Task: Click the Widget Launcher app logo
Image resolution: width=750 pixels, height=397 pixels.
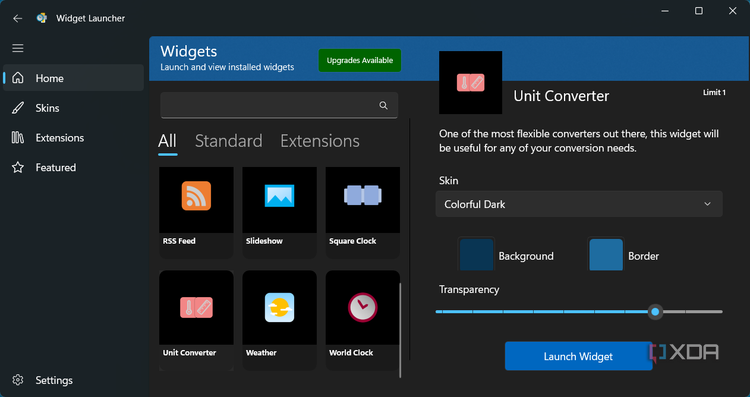Action: (x=42, y=18)
